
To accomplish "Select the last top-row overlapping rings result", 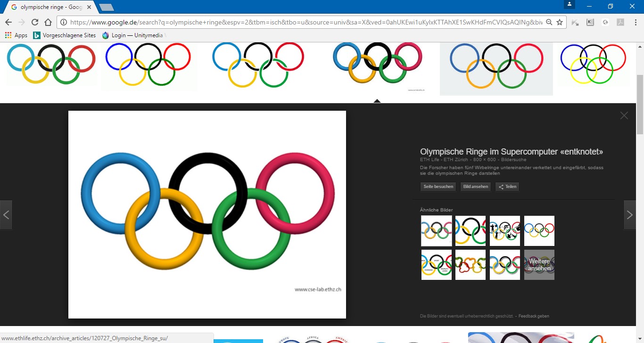I will coord(594,64).
